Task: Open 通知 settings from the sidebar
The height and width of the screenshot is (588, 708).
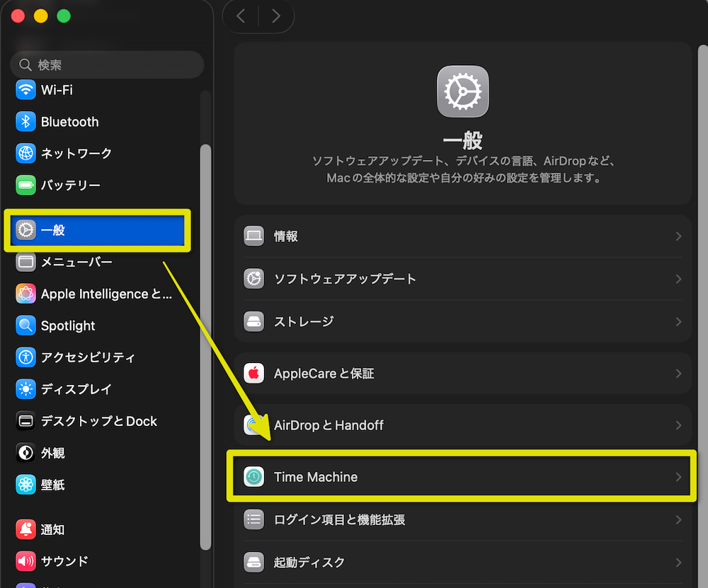Action: [26, 529]
